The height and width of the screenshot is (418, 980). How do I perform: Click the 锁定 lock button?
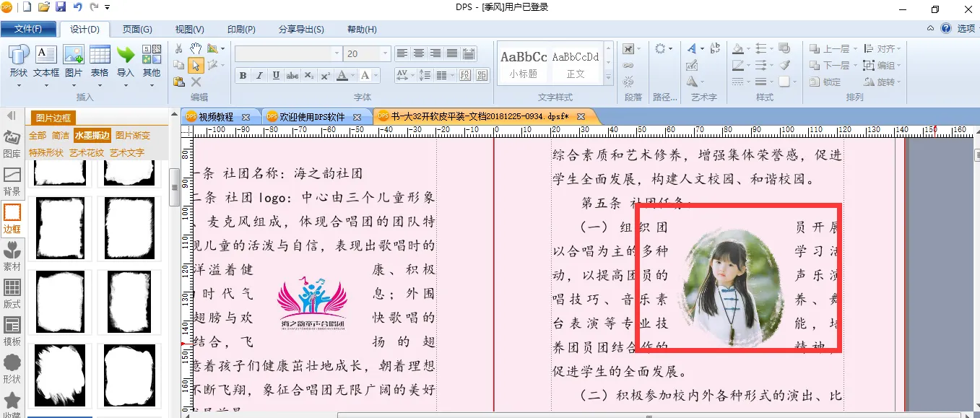825,82
